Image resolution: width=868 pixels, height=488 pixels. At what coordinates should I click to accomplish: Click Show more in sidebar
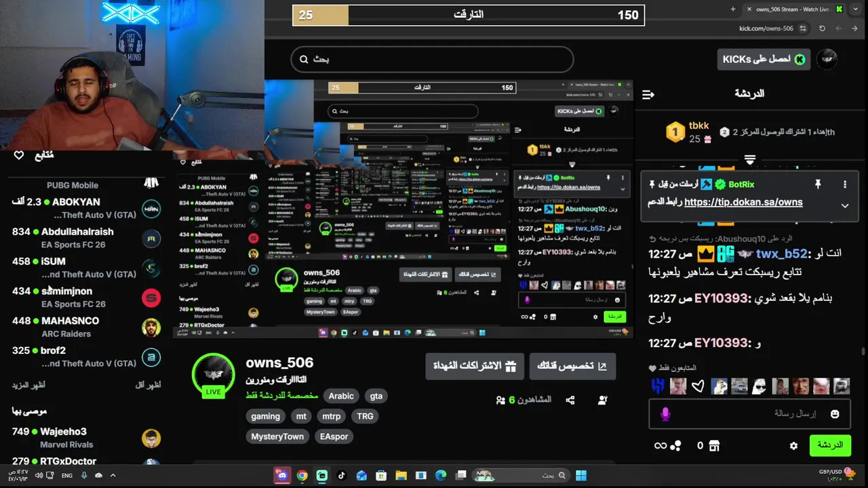(28, 385)
